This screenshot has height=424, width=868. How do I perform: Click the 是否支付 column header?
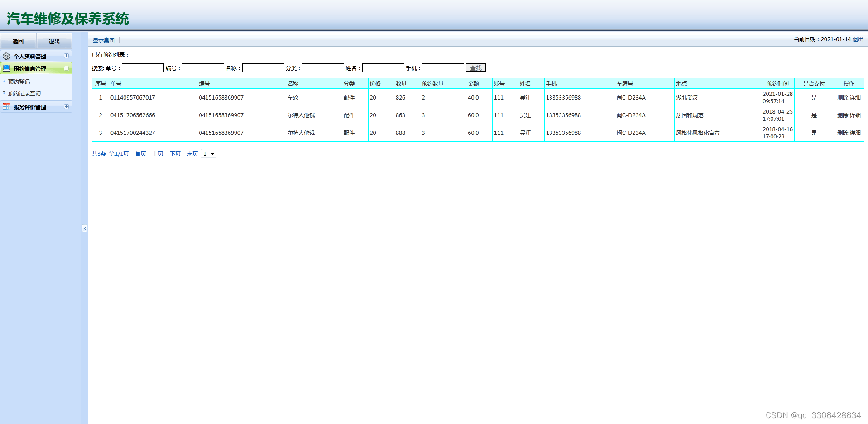(x=814, y=84)
